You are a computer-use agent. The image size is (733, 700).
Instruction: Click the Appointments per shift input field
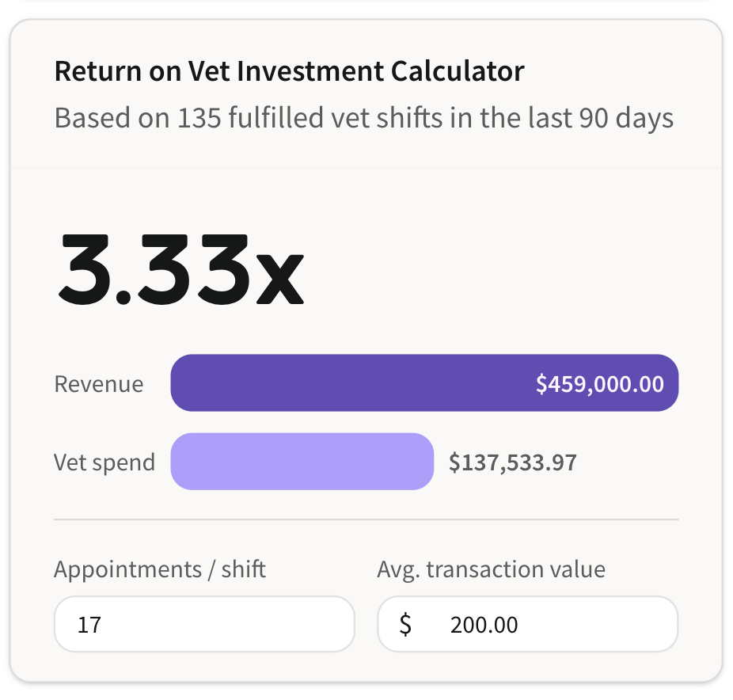[204, 624]
